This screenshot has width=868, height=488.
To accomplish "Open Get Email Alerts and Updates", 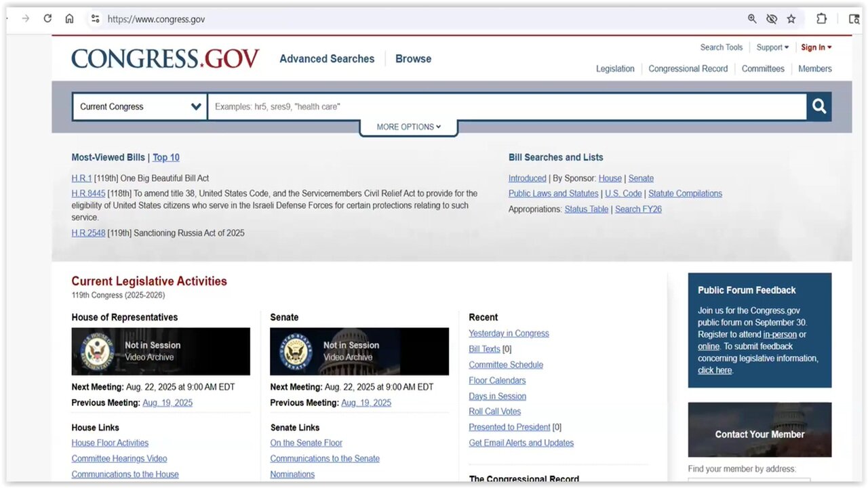I will 521,443.
